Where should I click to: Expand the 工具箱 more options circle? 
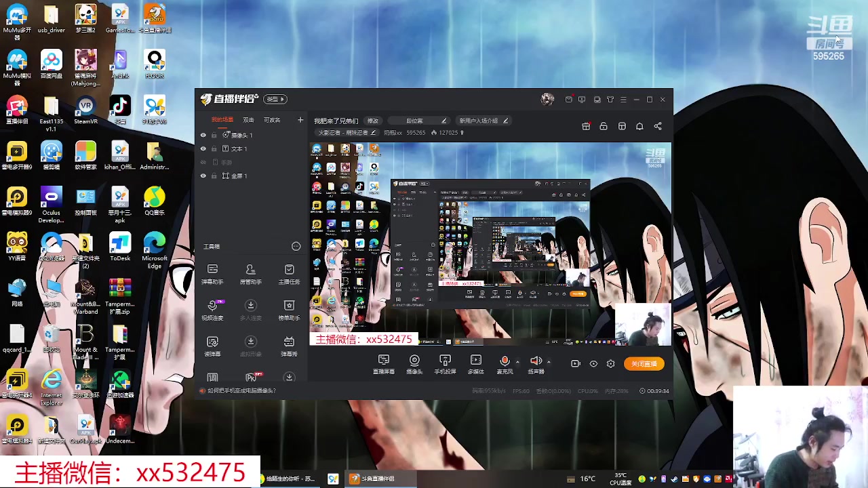click(296, 247)
